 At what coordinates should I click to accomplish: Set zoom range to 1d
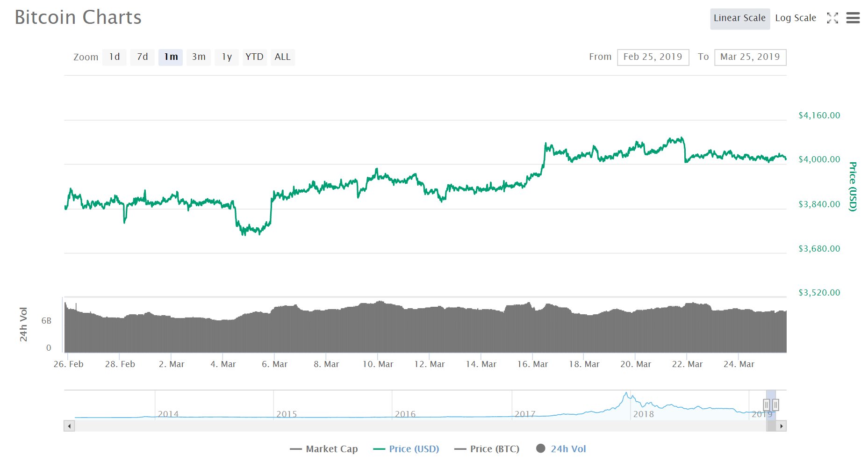(115, 57)
